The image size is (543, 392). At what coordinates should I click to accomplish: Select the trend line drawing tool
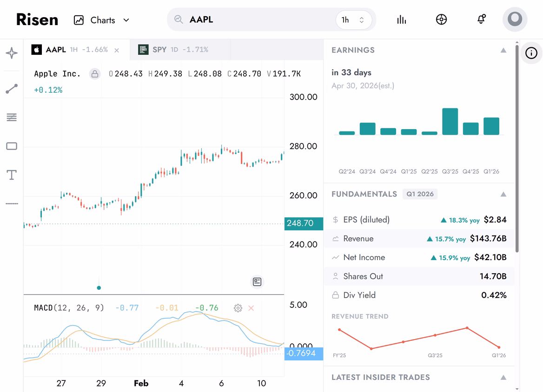12,88
